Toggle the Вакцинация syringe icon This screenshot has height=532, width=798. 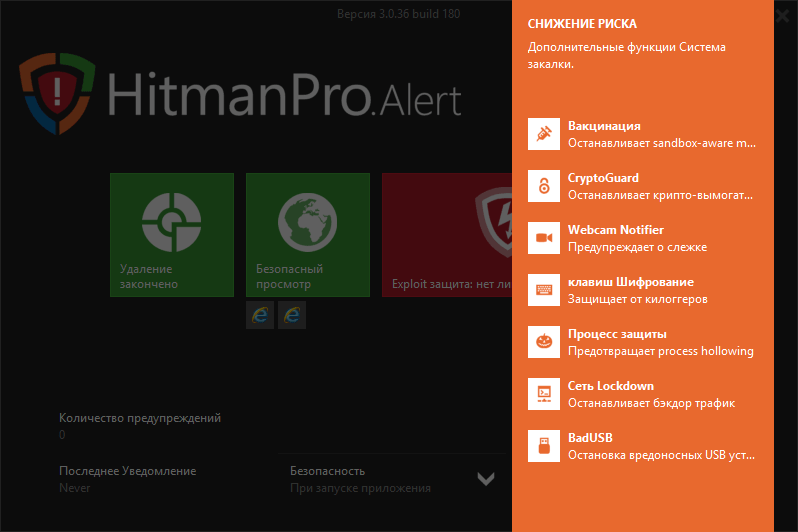(544, 134)
